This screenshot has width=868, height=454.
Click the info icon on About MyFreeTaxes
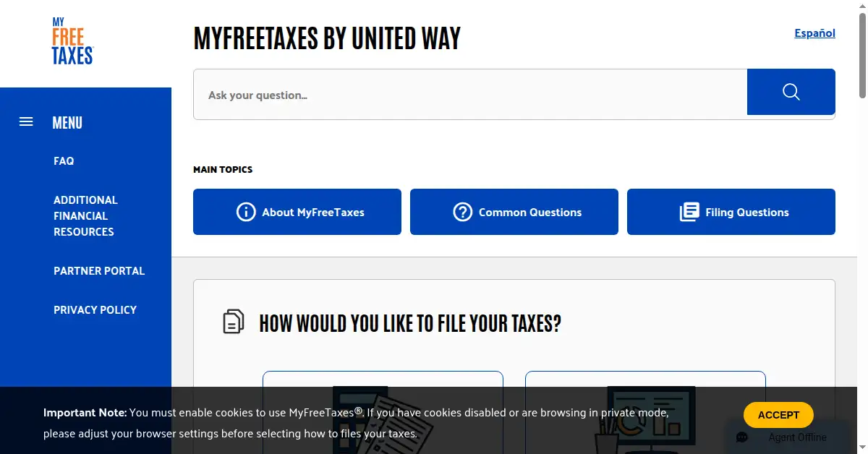(246, 212)
